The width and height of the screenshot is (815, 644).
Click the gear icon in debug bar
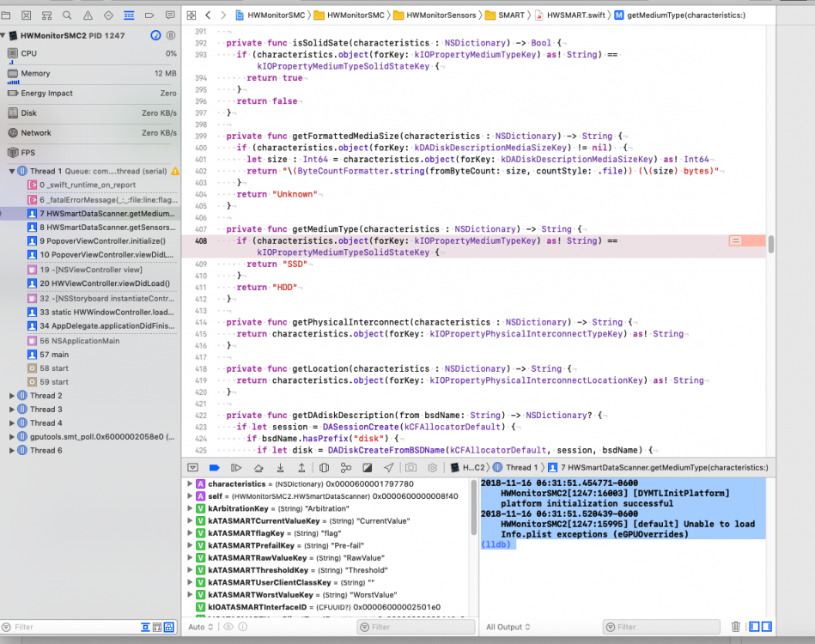tap(433, 467)
